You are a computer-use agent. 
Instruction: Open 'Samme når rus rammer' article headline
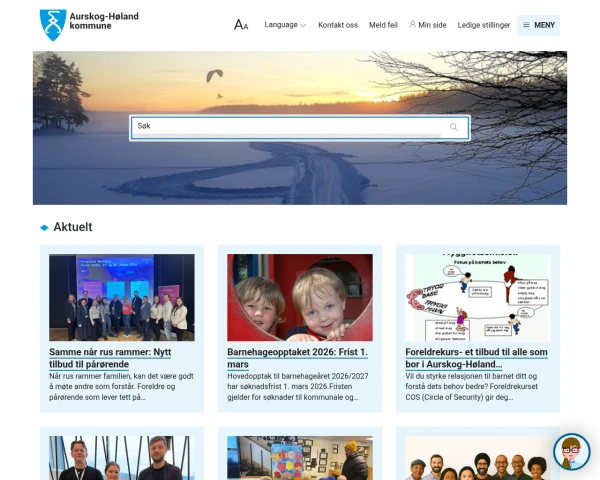coord(110,358)
